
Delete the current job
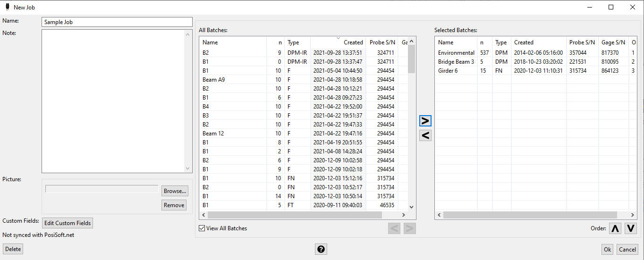[x=13, y=249]
